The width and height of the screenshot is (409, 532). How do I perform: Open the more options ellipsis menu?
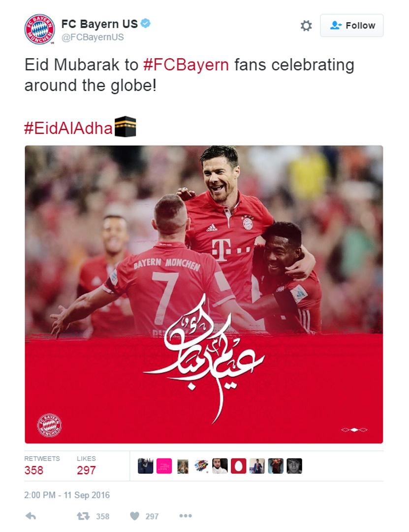tap(186, 516)
